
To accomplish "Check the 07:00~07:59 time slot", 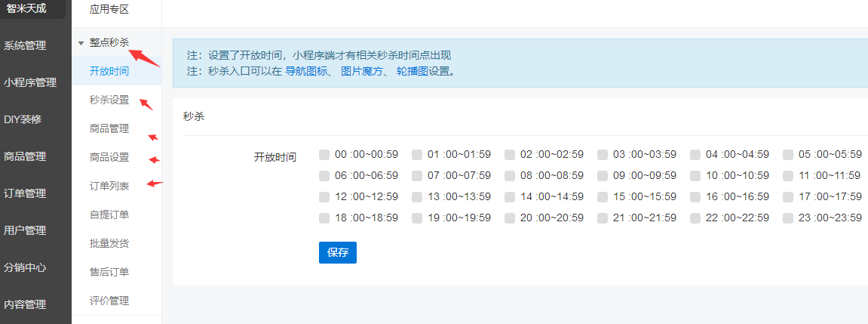I will [417, 176].
